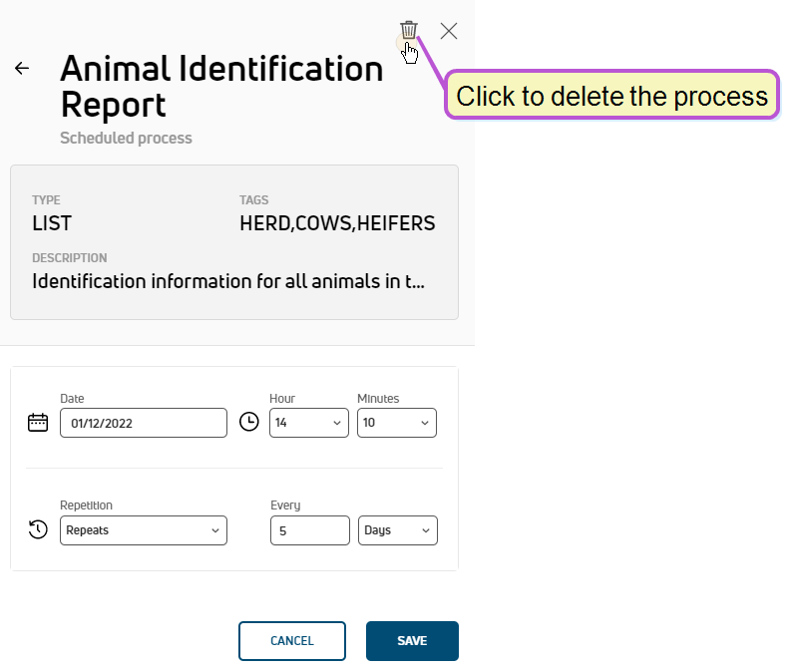This screenshot has width=797, height=672.
Task: Click the SAVE button
Action: [x=412, y=641]
